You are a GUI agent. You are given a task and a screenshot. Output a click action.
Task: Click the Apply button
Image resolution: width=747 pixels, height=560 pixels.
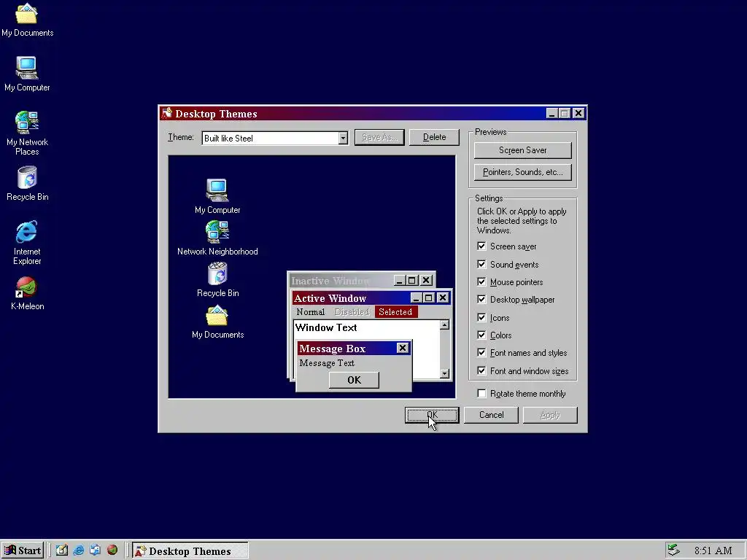click(550, 415)
